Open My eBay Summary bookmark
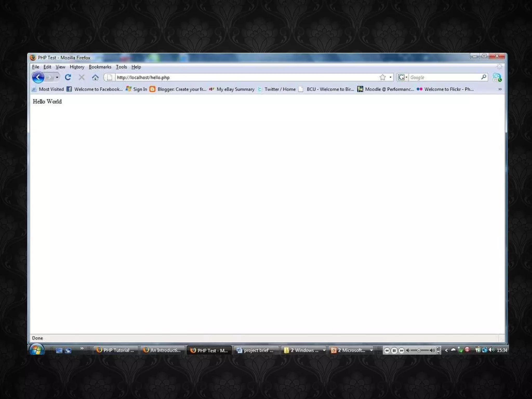The image size is (532, 399). (x=232, y=89)
